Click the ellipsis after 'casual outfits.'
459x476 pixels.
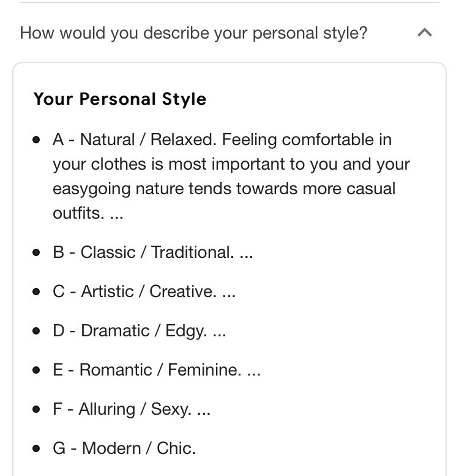pos(108,215)
